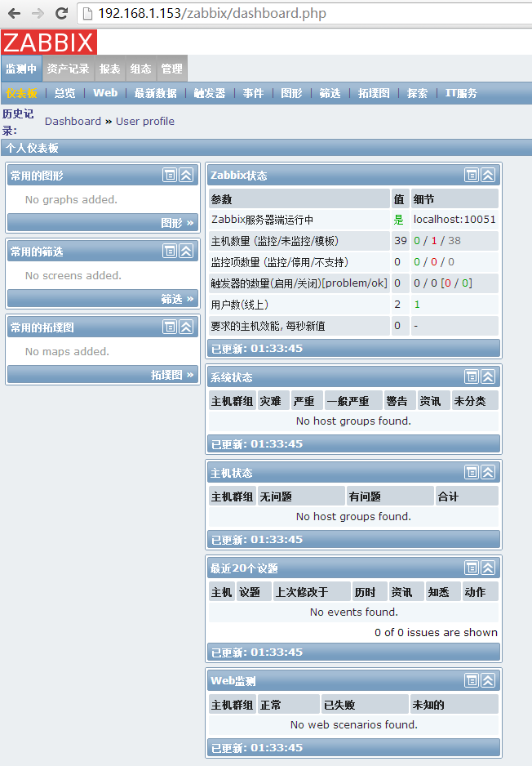
Task: Follow 图形 » link in favourite graphs
Action: point(177,223)
